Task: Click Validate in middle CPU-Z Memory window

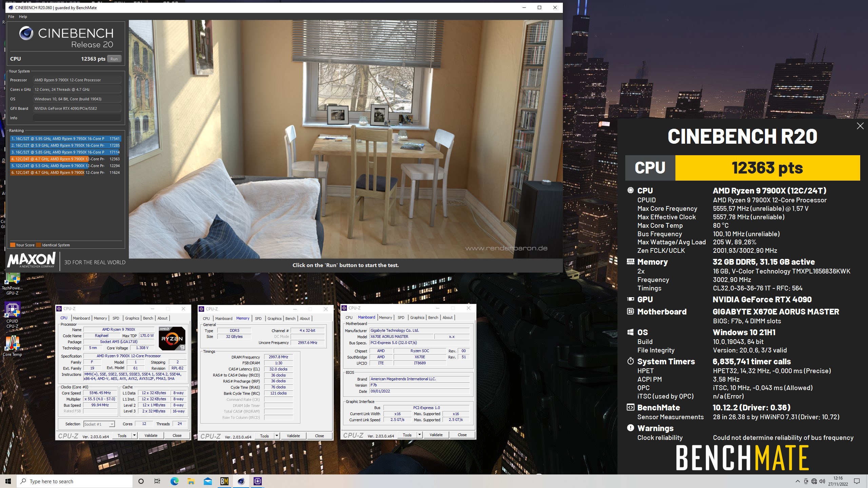Action: [x=293, y=436]
